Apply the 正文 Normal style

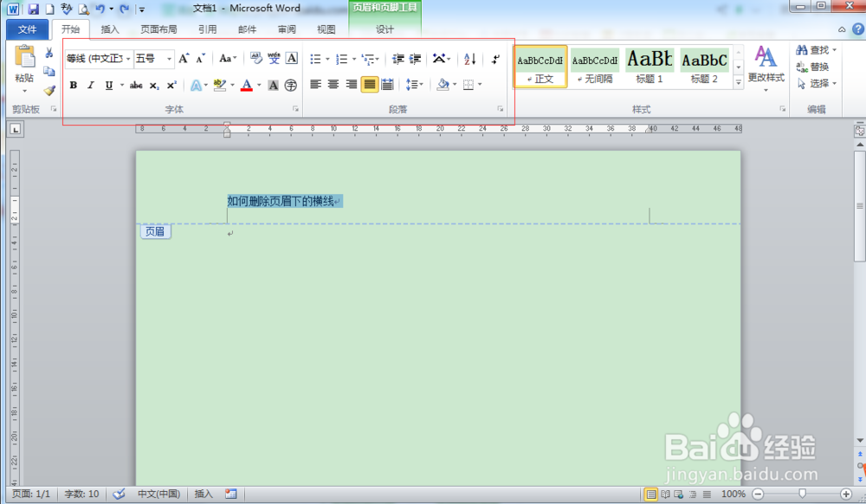point(540,66)
